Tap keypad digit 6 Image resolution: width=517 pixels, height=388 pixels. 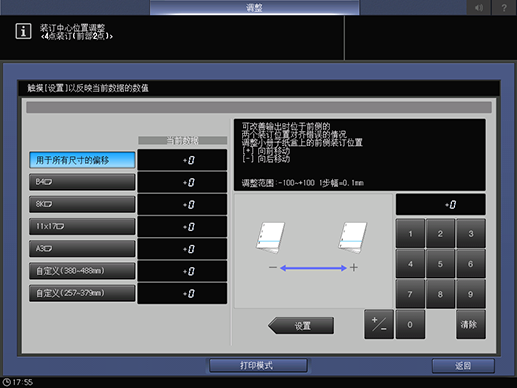(x=471, y=264)
